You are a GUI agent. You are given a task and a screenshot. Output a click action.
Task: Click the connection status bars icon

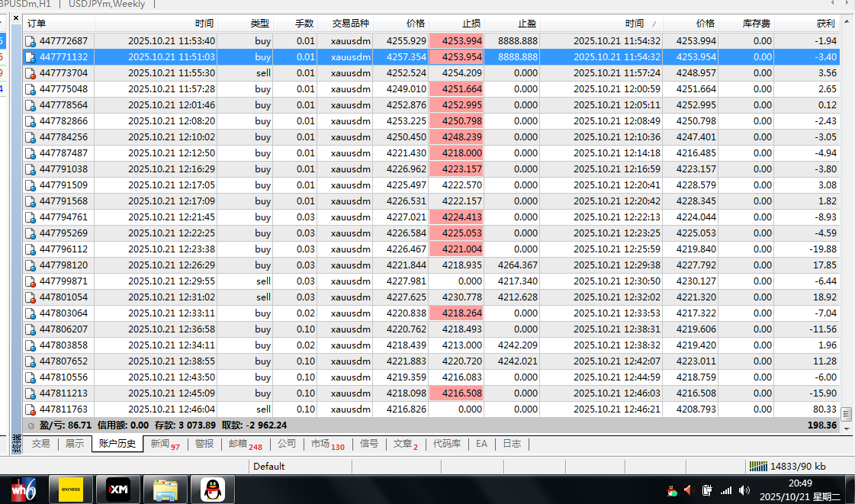pos(758,466)
